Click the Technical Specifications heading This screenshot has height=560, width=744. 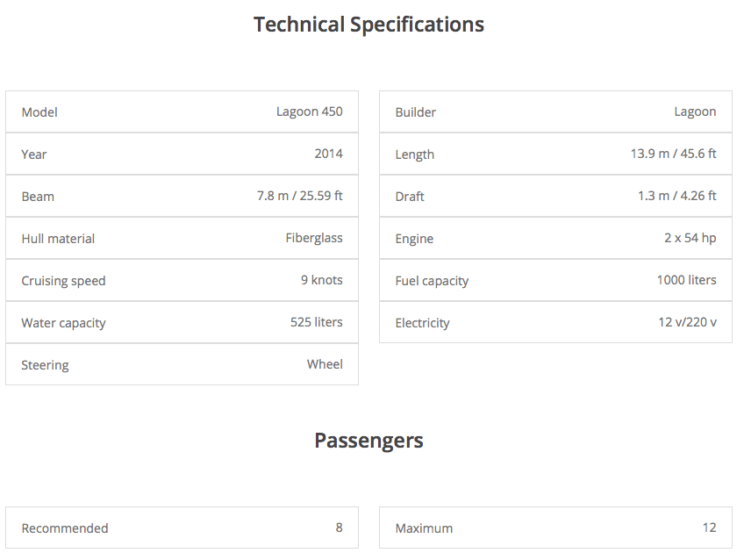[368, 25]
